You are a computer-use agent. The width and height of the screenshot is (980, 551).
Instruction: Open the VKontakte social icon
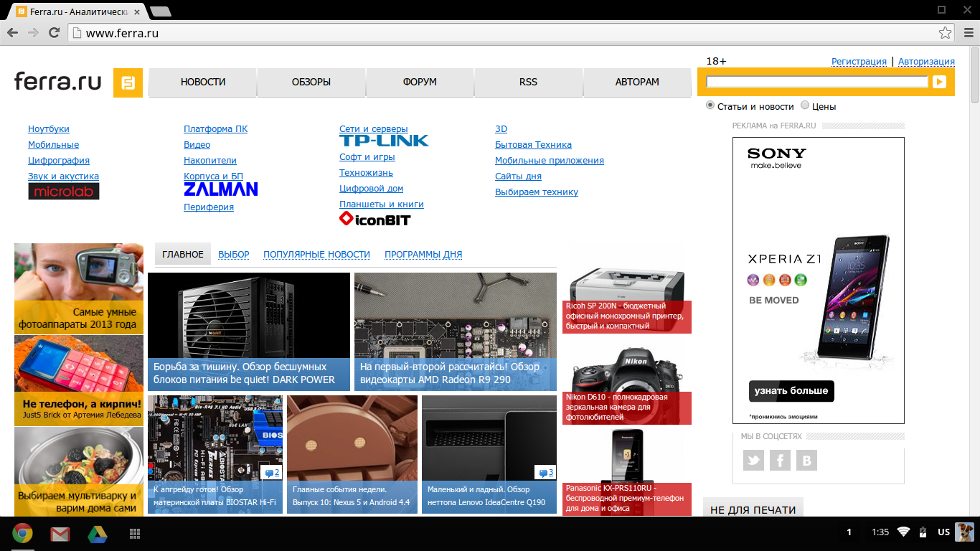(x=806, y=460)
